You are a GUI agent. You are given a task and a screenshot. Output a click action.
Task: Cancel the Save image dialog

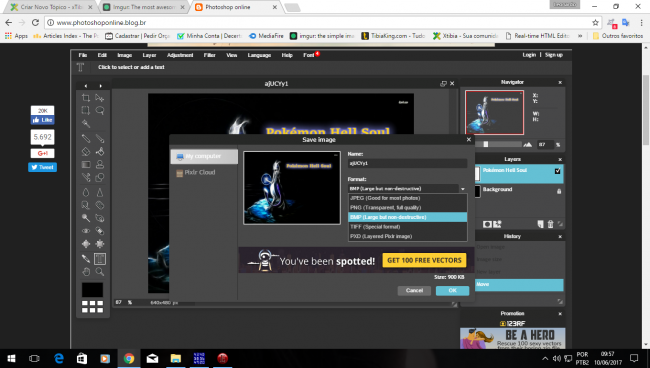click(x=414, y=291)
